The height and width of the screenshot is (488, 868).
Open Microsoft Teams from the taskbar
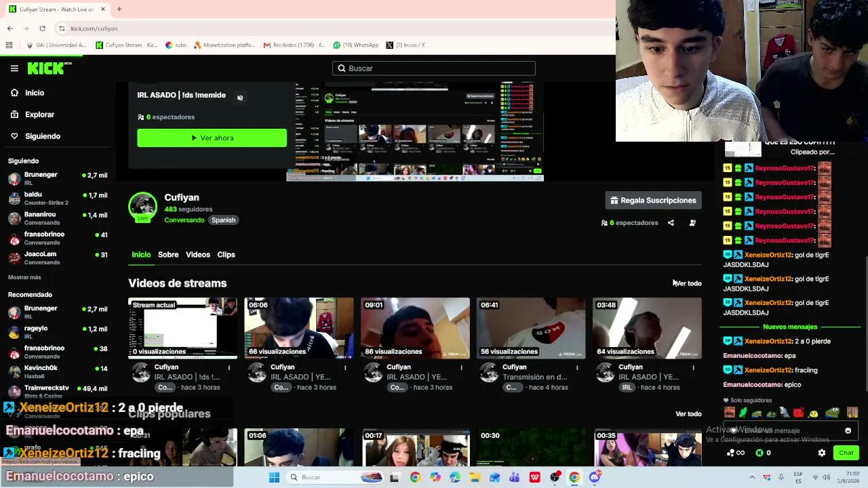coord(515,477)
